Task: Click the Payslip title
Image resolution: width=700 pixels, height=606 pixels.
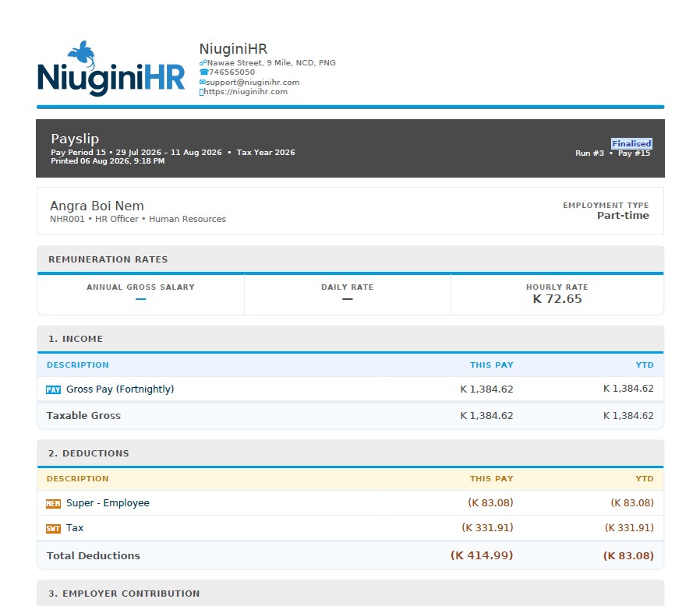Action: [x=75, y=139]
